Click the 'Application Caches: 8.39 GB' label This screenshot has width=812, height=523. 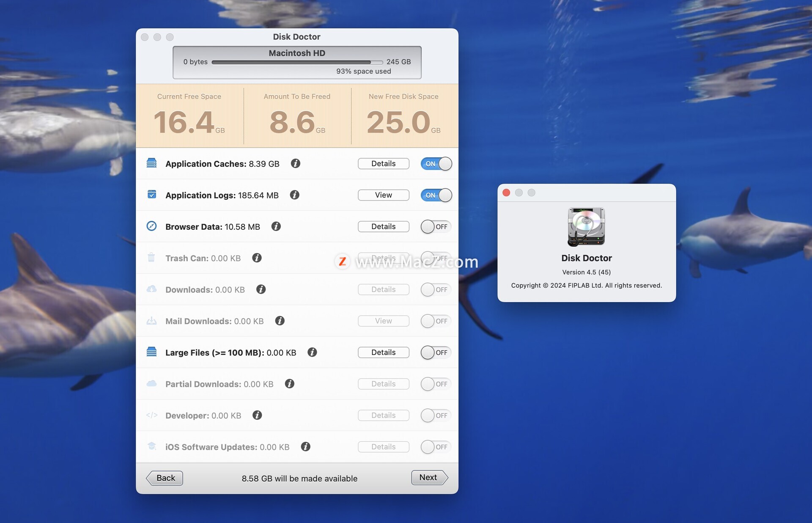[x=222, y=164]
